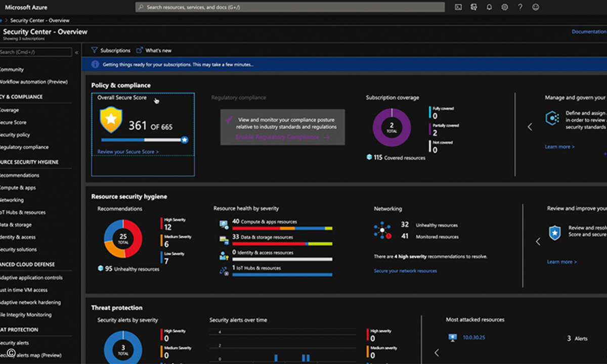
Task: Open the directory and subscription filter icon
Action: [473, 7]
